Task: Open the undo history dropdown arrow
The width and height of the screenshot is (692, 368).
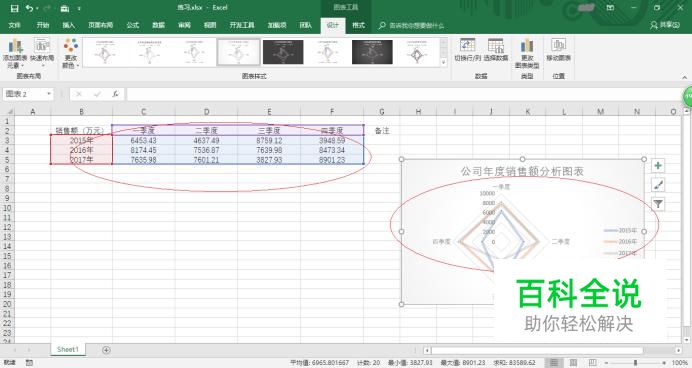Action: 37,8
